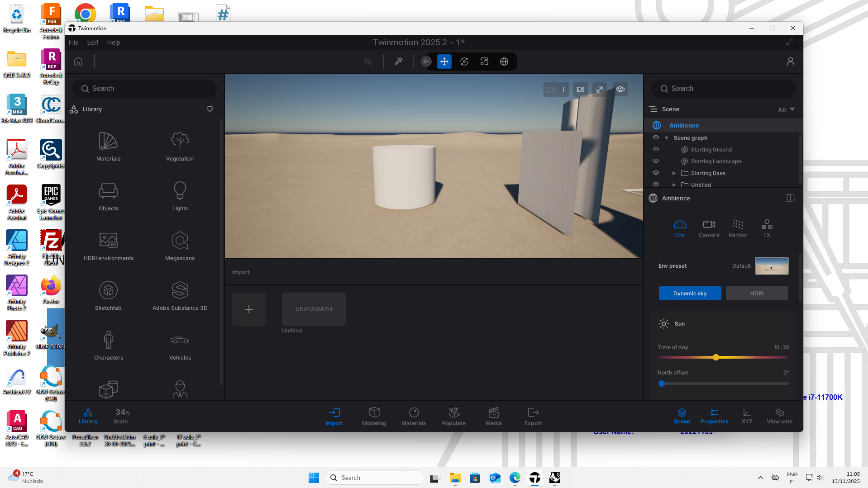
Task: Click the Env preset thumbnail
Action: click(x=772, y=266)
